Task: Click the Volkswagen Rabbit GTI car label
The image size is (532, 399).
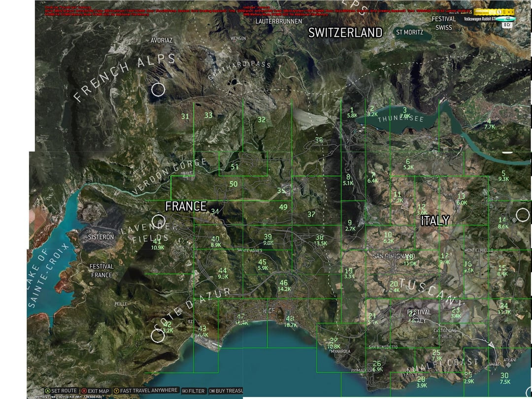Action: point(480,19)
